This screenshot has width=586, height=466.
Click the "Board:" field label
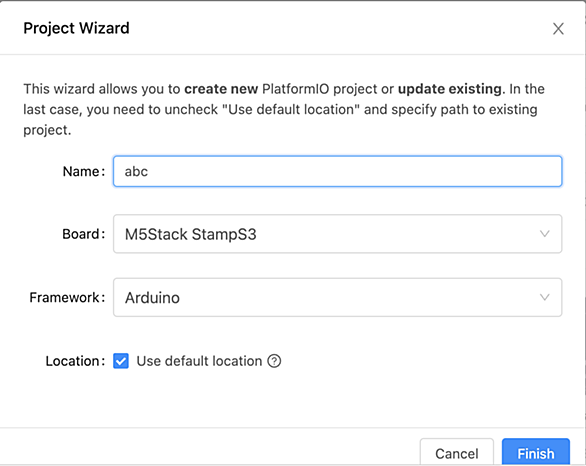(x=84, y=234)
